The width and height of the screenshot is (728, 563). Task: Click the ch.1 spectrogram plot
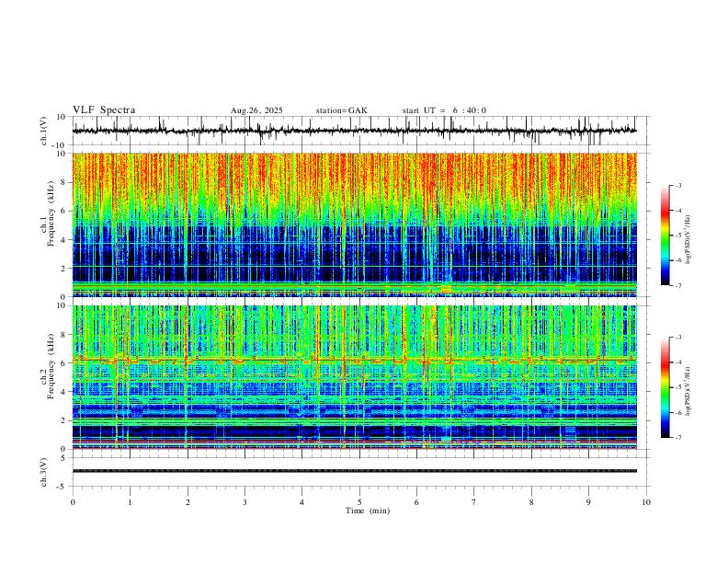point(354,224)
